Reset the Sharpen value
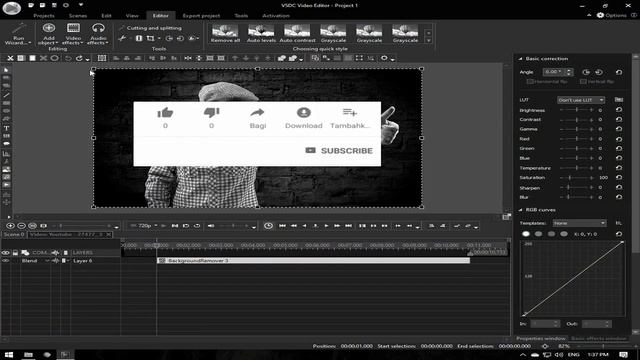 [619, 187]
